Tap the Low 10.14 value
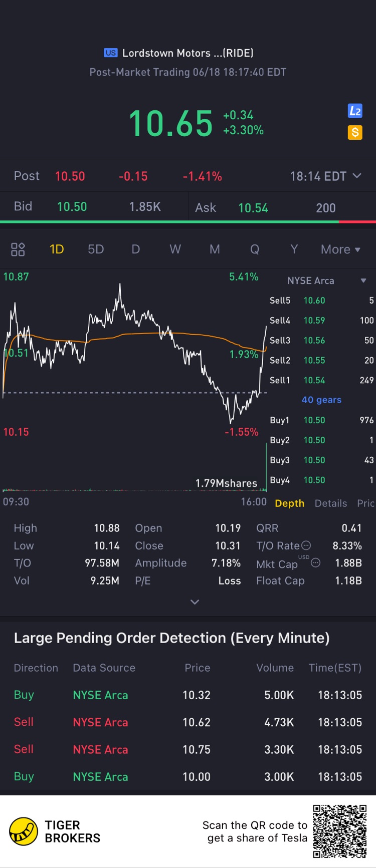The width and height of the screenshot is (376, 868). pos(107,545)
